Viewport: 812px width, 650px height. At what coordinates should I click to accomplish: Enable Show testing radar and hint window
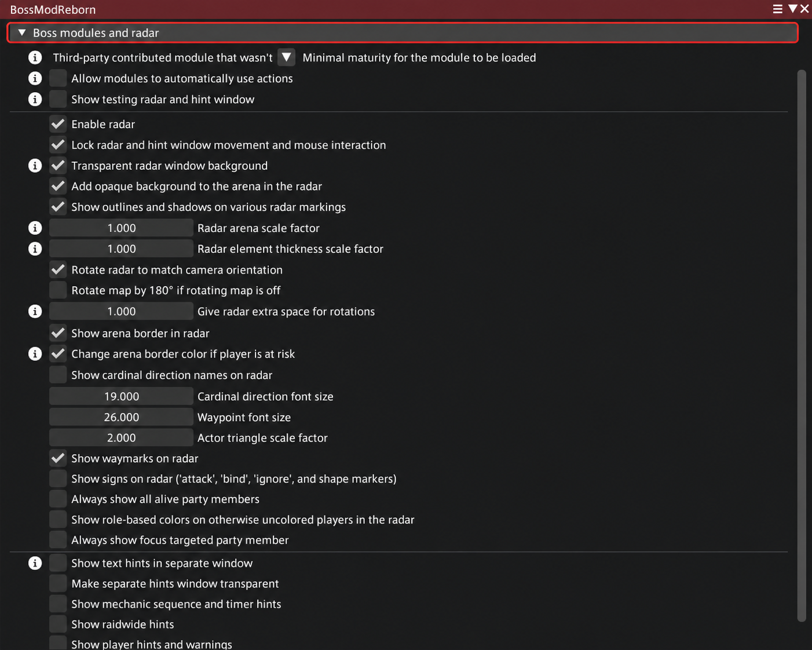click(x=58, y=99)
